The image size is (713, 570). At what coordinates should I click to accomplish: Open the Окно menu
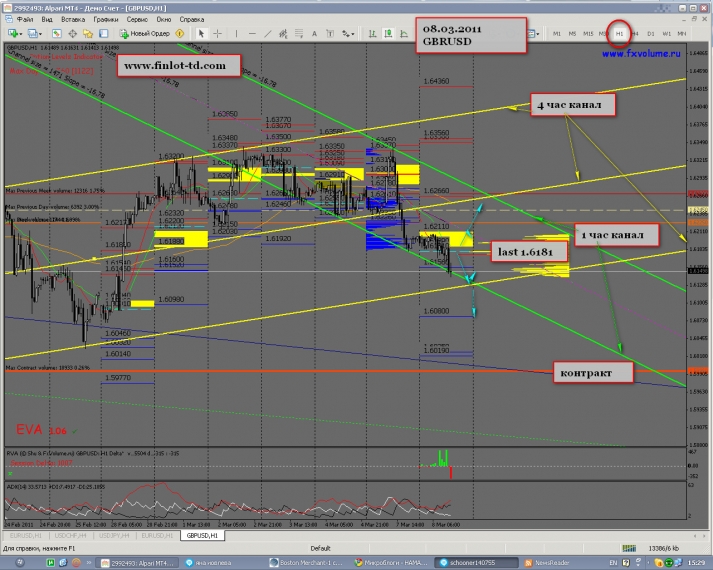[x=164, y=20]
